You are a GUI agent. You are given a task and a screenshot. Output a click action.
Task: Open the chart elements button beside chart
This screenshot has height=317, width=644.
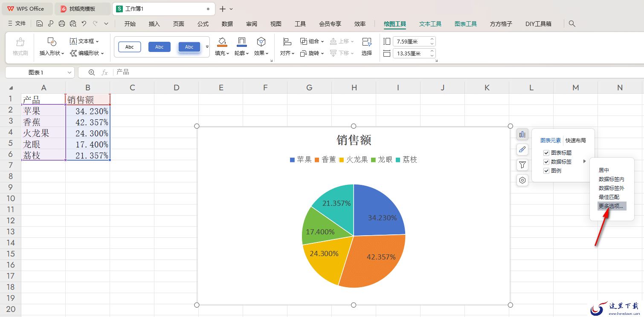(x=522, y=134)
